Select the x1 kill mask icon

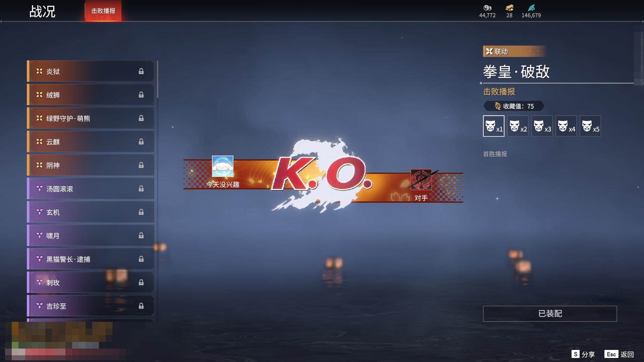pyautogui.click(x=493, y=126)
